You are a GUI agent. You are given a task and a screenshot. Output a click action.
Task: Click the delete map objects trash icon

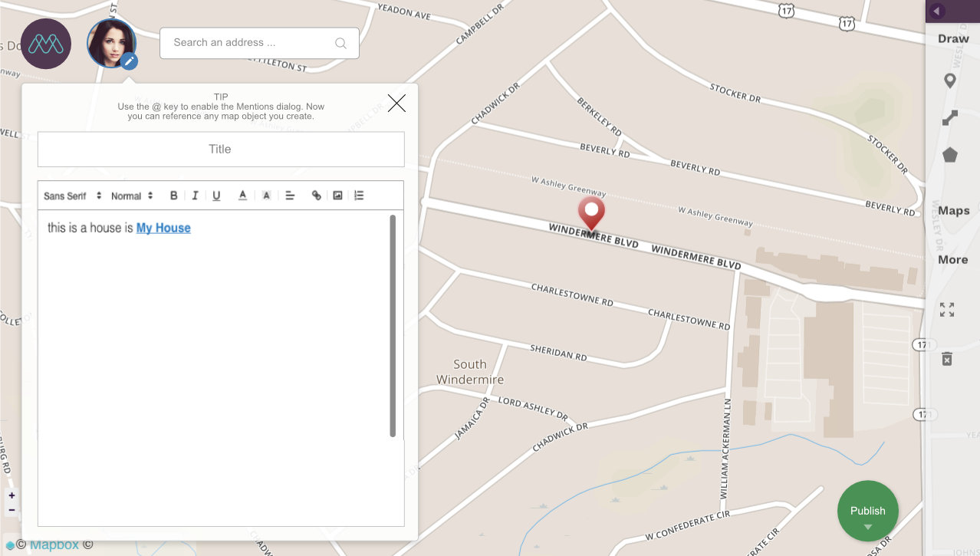(946, 358)
